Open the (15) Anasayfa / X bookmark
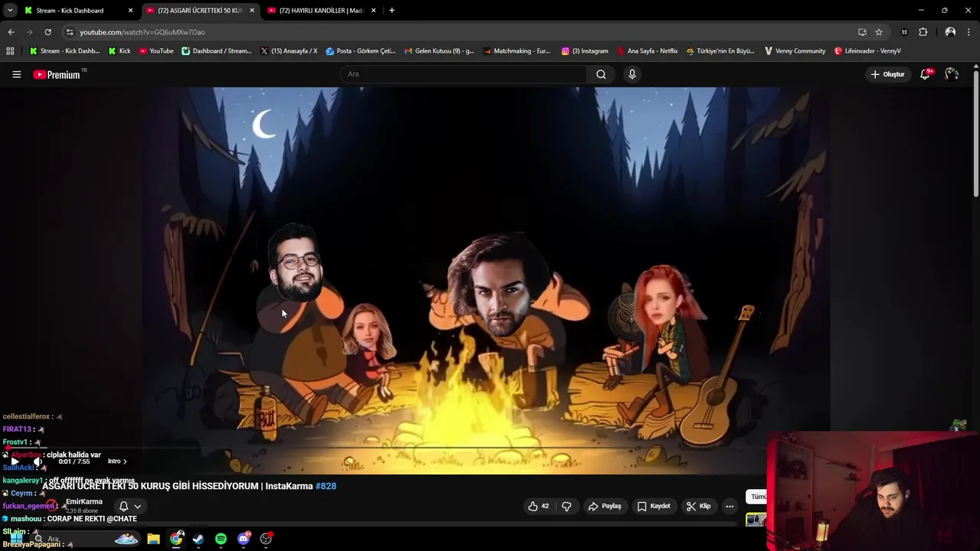Screen dimensions: 980x551 [x=289, y=51]
